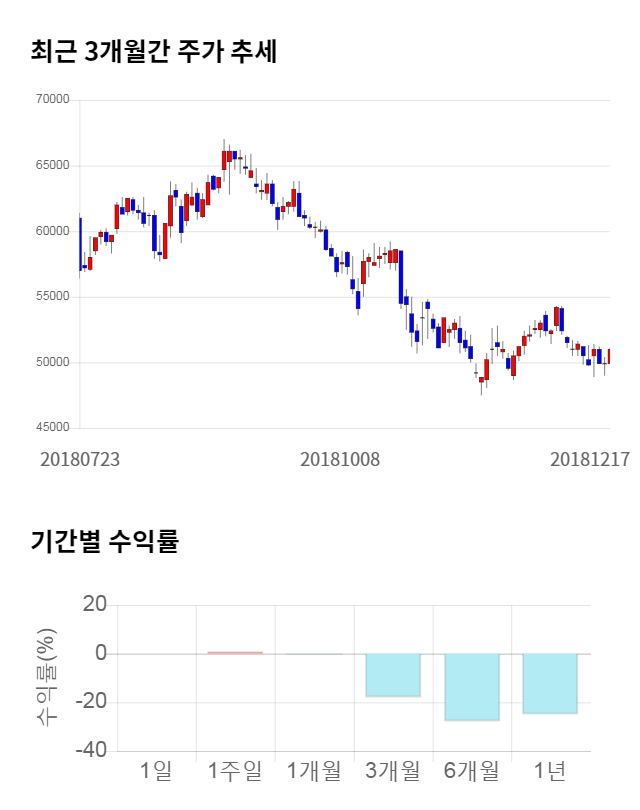This screenshot has width=640, height=810.
Task: Click the 3개월 x-axis label
Action: (393, 771)
